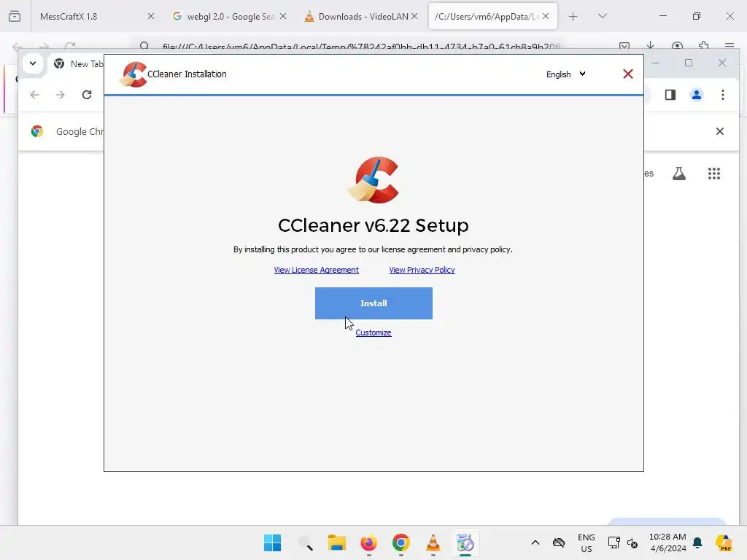The image size is (747, 560).
Task: Click the Save to Pocket icon
Action: pos(624,46)
